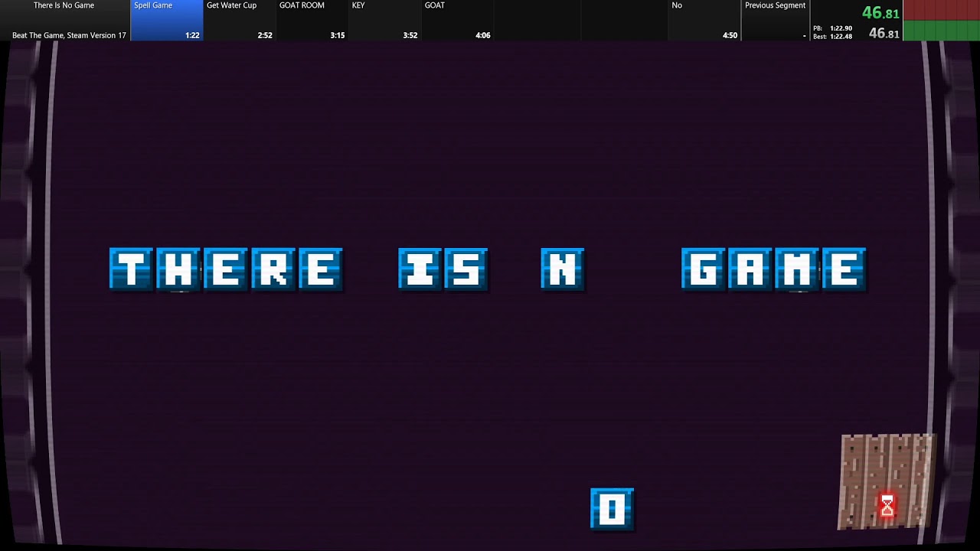The width and height of the screenshot is (980, 551).
Task: Click the smaller gray 46.81 segment timer
Action: 884,34
